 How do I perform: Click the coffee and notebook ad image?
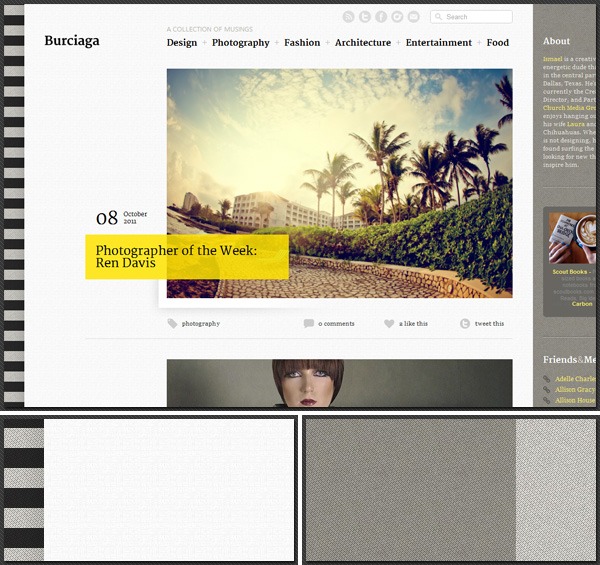[x=572, y=238]
